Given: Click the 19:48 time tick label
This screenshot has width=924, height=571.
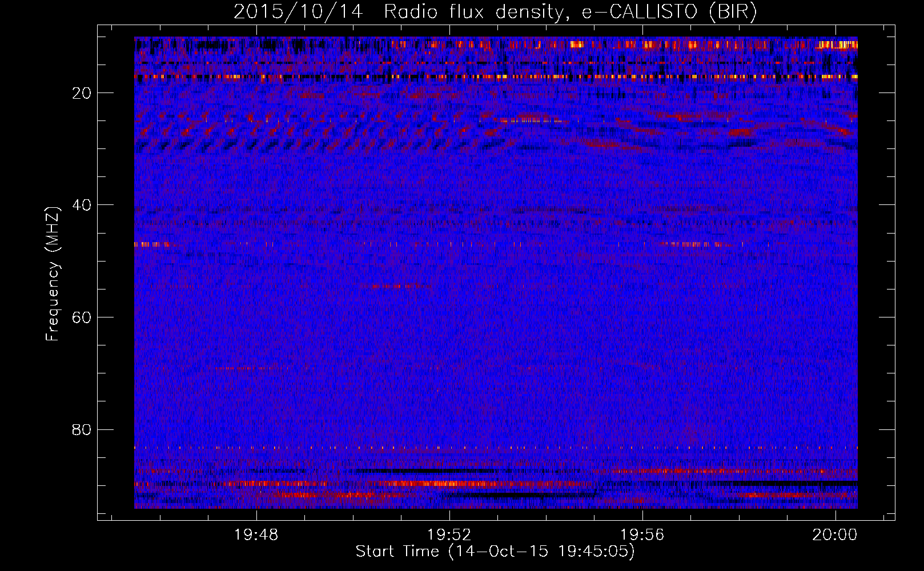Looking at the screenshot, I should [x=256, y=535].
